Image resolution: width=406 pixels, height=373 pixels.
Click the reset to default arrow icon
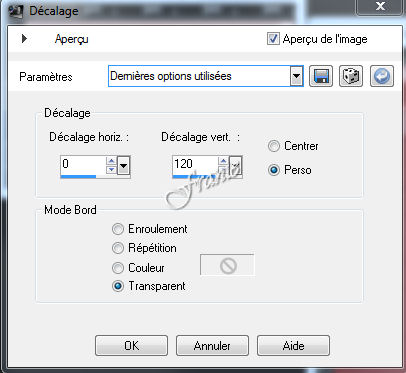[x=382, y=76]
